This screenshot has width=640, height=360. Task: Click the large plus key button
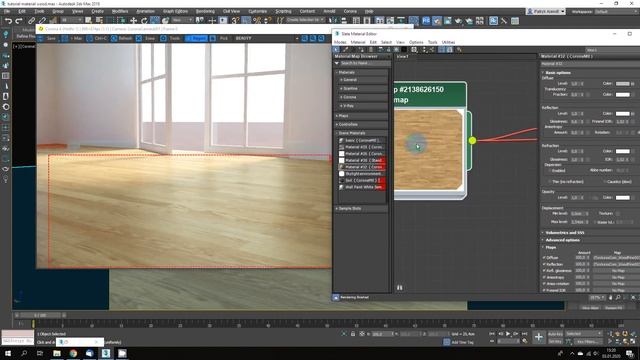(x=539, y=337)
